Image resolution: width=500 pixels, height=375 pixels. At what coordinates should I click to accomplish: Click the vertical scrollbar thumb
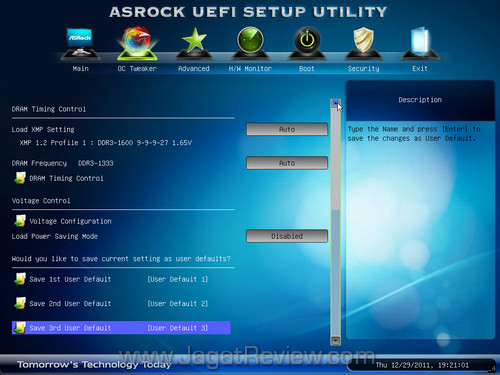point(335,159)
